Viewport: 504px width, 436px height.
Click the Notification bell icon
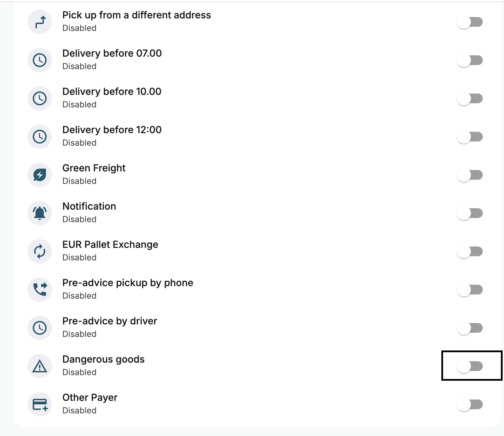coord(40,213)
